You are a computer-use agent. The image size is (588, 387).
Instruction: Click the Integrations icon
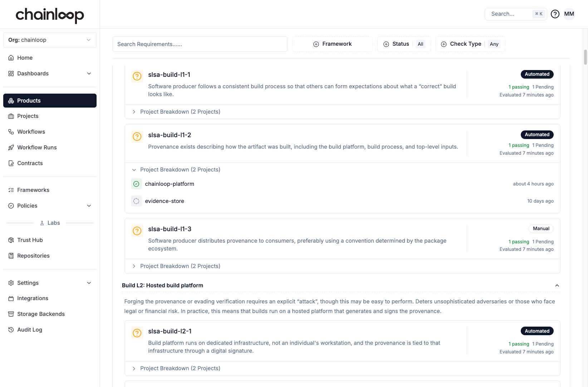point(11,298)
